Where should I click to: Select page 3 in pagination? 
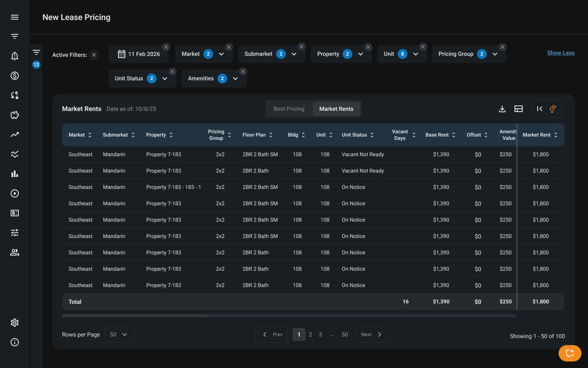pyautogui.click(x=320, y=334)
